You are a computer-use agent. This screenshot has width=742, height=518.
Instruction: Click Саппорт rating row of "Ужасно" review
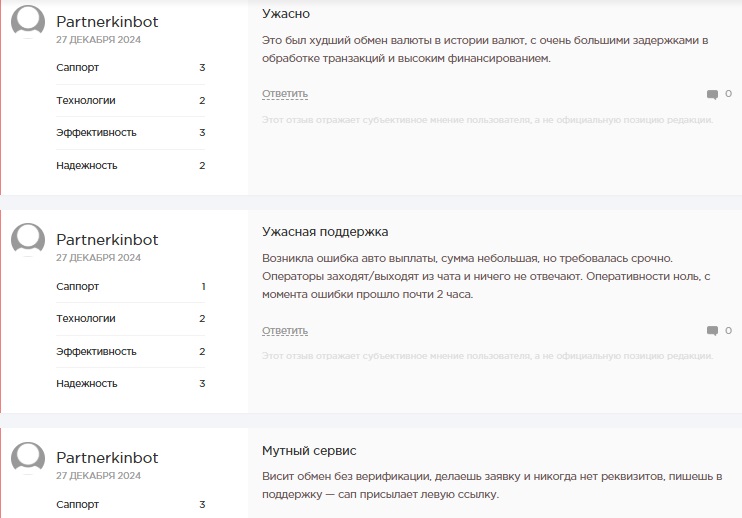click(x=130, y=68)
